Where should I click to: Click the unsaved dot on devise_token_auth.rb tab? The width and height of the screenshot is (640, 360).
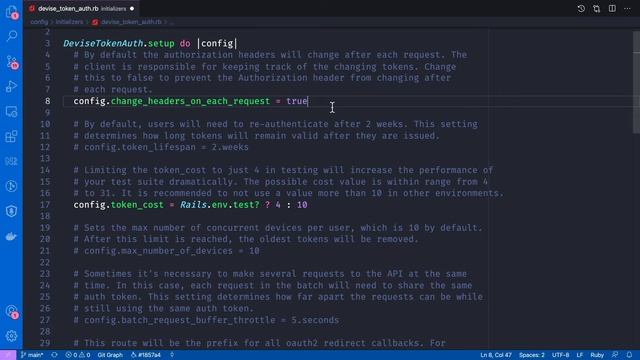point(132,9)
